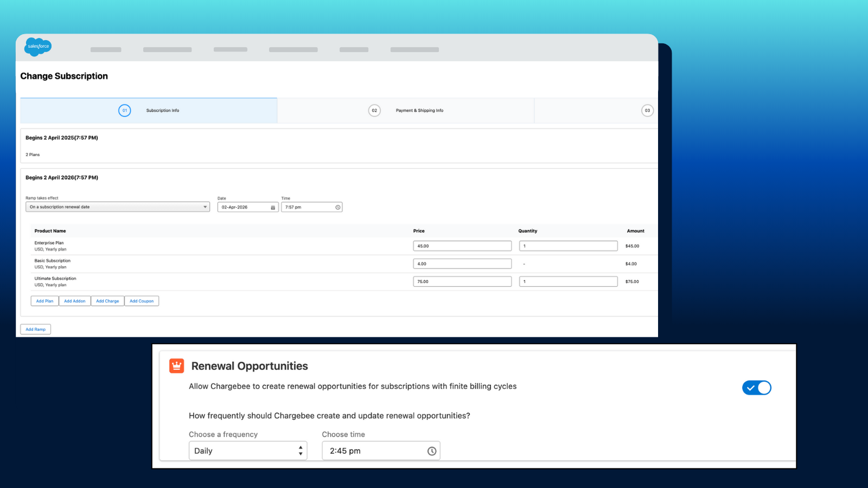The width and height of the screenshot is (868, 488).
Task: Switch to Payment & Shipping Info step
Action: [x=419, y=111]
